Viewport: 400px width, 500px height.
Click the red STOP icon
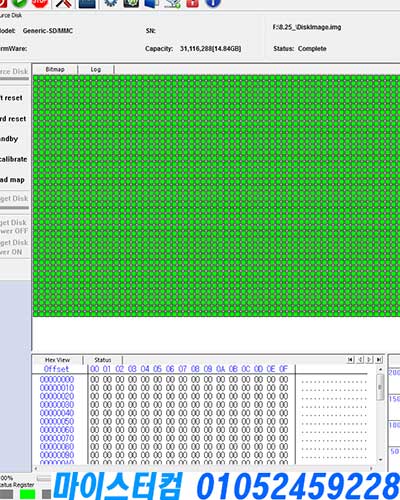tap(40, 3)
